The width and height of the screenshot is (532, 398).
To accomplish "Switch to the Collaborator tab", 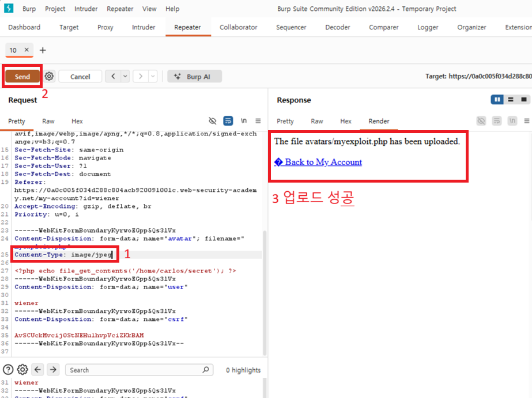I will click(239, 27).
